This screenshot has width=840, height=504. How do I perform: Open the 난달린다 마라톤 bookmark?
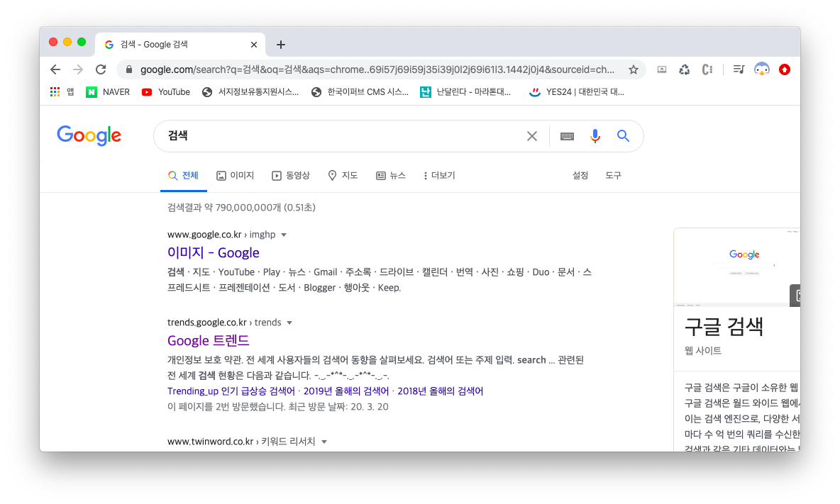coord(465,92)
